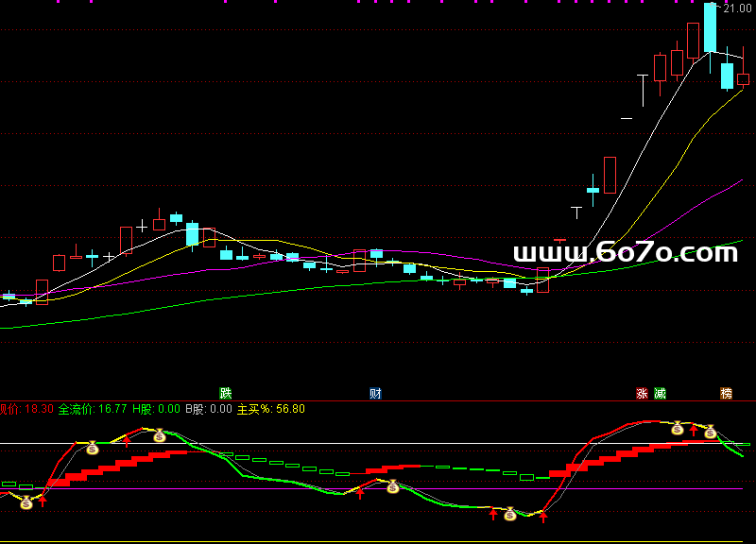
Task: Select the H股: 0.00 value
Action: [156, 409]
